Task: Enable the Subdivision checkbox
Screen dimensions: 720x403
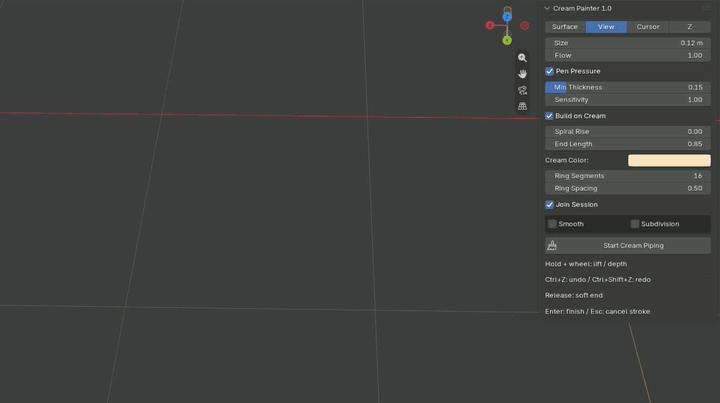Action: 635,224
